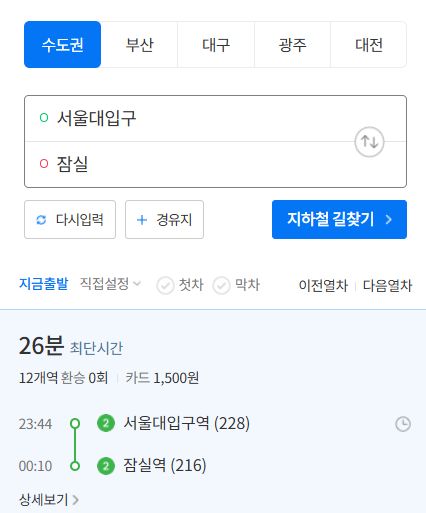Click the arrow on 지하철 길찾기
The image size is (426, 513).
tap(388, 219)
